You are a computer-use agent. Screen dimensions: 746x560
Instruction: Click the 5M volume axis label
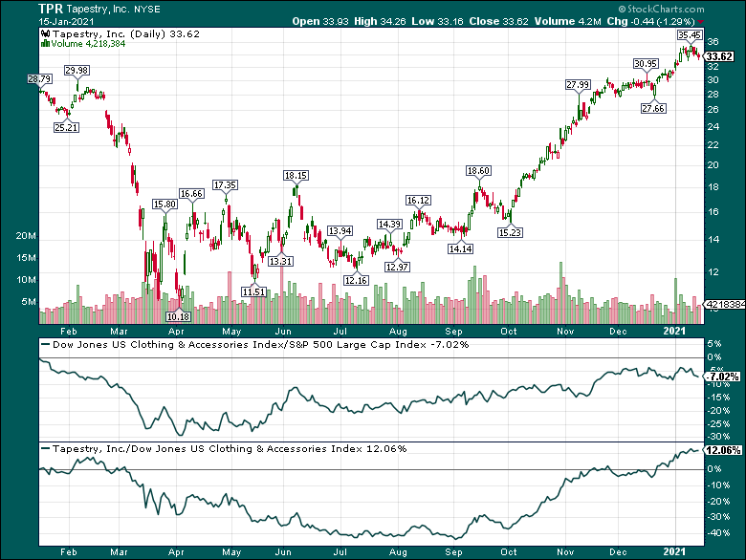pos(29,302)
